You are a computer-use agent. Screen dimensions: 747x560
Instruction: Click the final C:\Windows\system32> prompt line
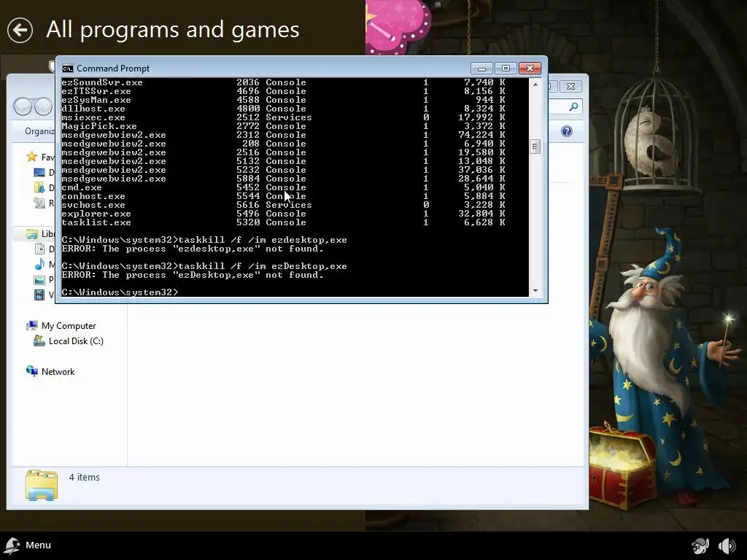click(x=120, y=292)
